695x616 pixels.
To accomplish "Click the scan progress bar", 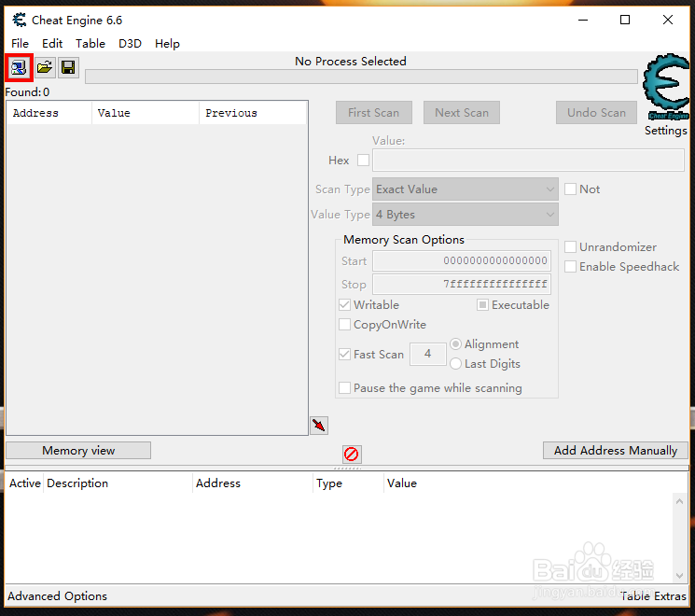I will pos(361,77).
